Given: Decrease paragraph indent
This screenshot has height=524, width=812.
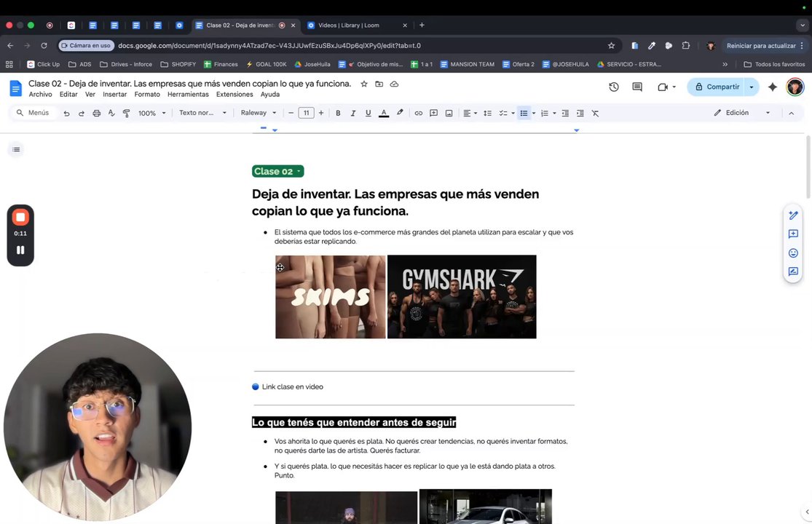Looking at the screenshot, I should pos(566,114).
